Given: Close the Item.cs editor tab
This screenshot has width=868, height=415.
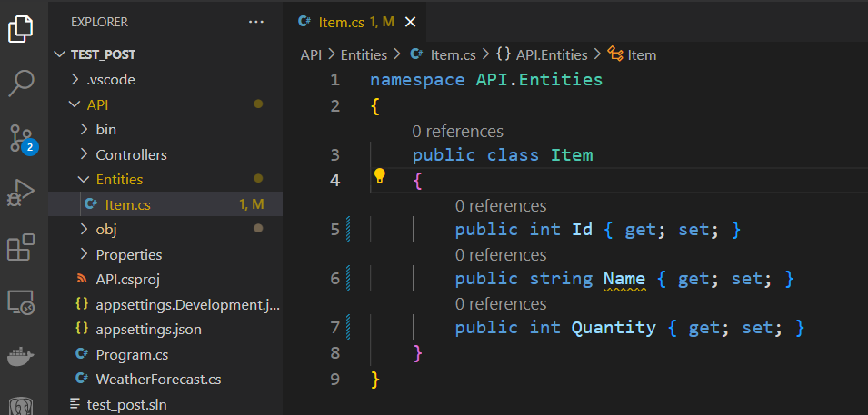Looking at the screenshot, I should coord(410,22).
